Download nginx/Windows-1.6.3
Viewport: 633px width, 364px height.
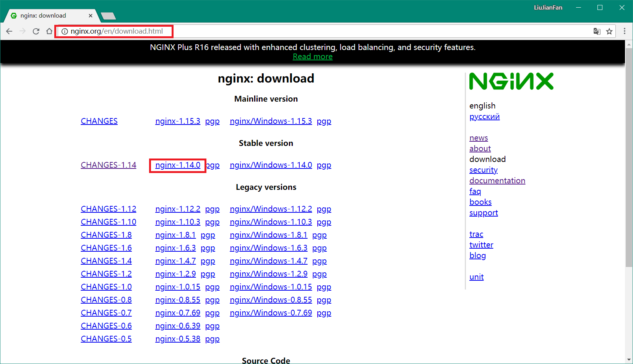(268, 248)
